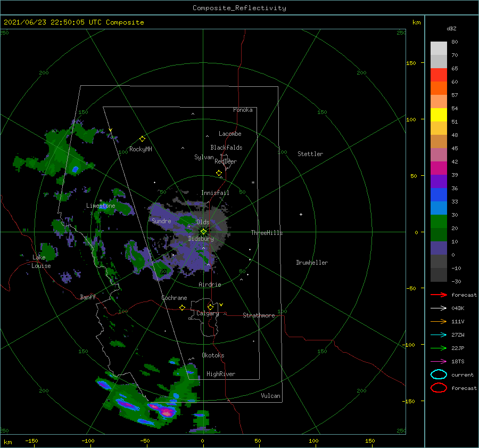479x448 pixels.
Task: Click the Banff town label
Action: [88, 297]
